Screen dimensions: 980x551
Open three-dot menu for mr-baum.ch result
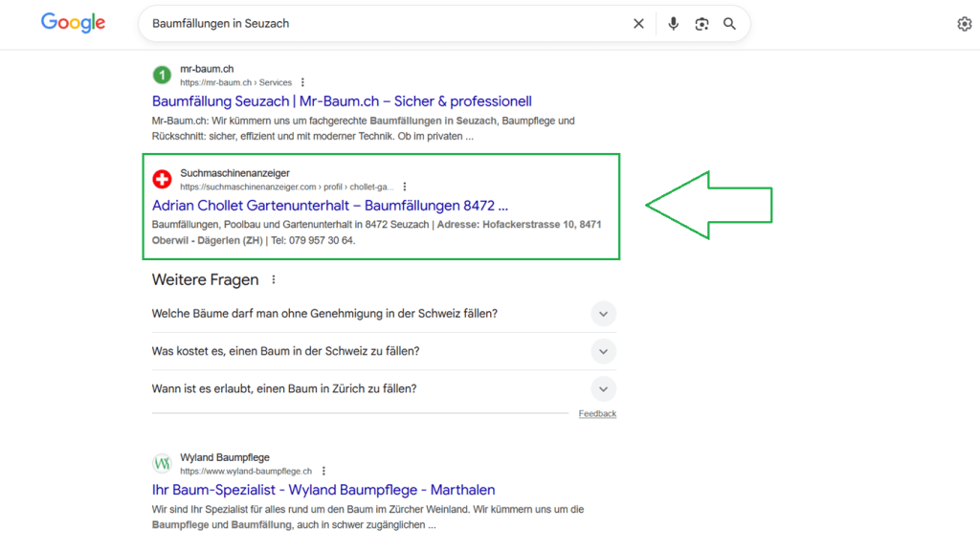303,82
